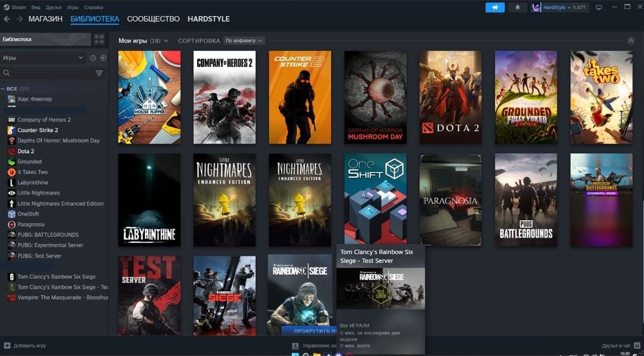Open the notifications bell icon
The width and height of the screenshot is (644, 356).
(516, 7)
